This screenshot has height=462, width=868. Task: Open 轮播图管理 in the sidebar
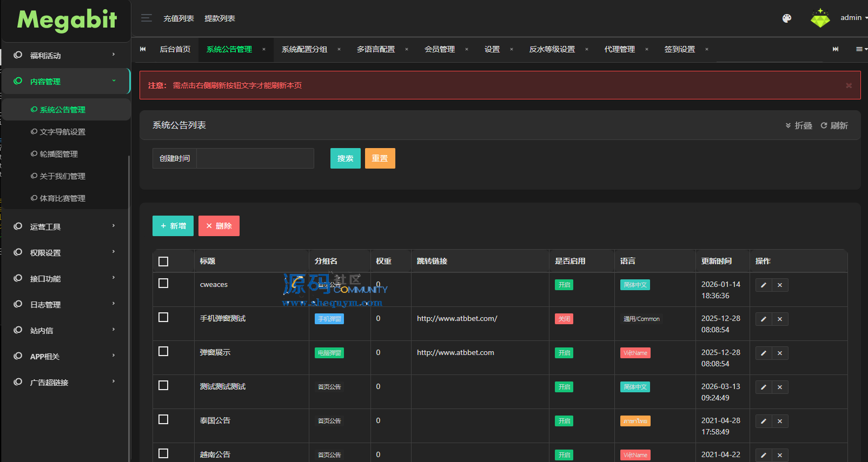[x=59, y=154]
